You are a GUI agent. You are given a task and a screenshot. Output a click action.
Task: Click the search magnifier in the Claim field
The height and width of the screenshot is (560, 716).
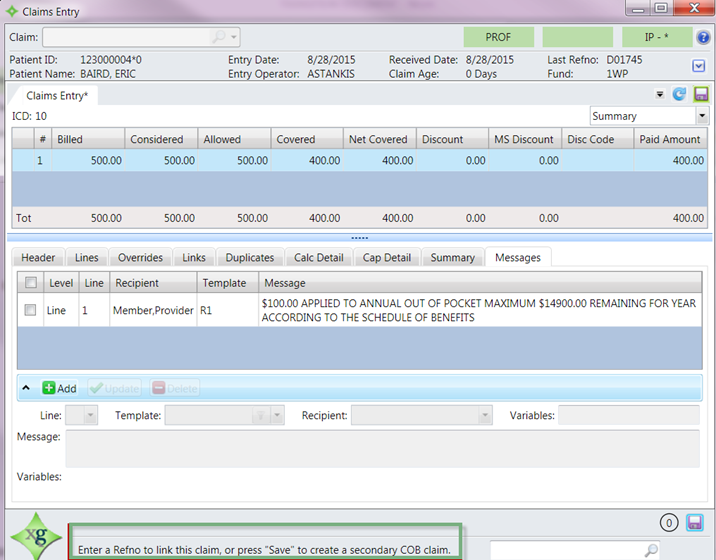218,37
